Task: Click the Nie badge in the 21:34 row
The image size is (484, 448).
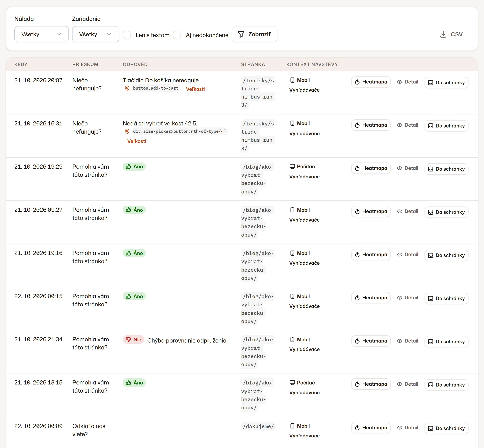Action: pos(133,340)
